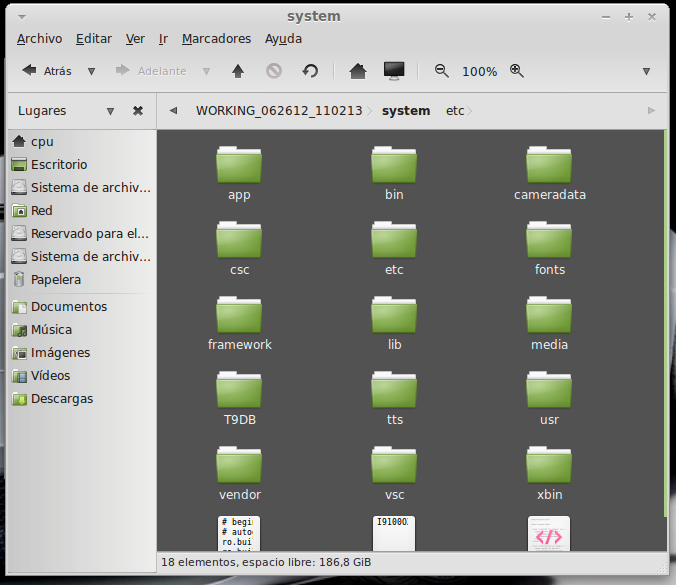Zoom in with the plus magnifier
The width and height of the screenshot is (676, 585).
(516, 71)
